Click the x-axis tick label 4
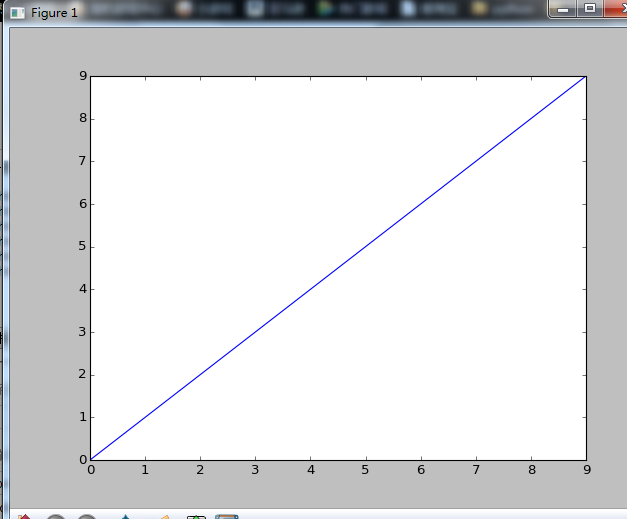Viewport: 627px width, 519px height. coord(311,469)
